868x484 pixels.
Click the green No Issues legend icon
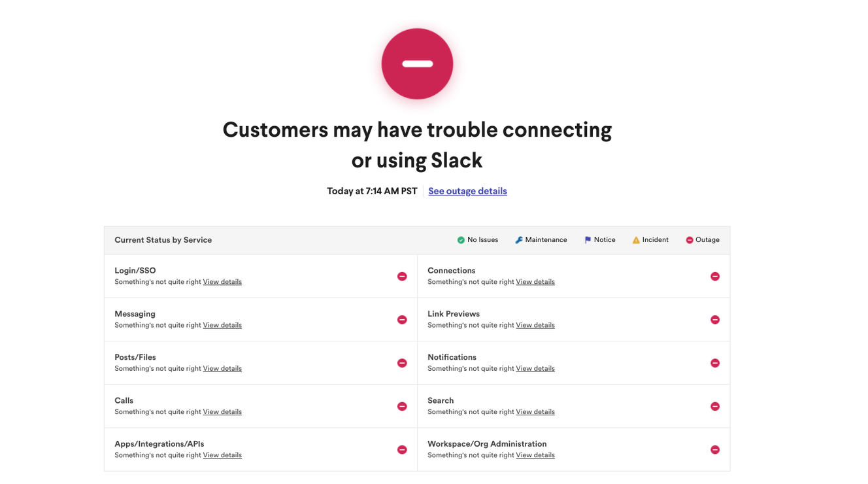pyautogui.click(x=461, y=240)
